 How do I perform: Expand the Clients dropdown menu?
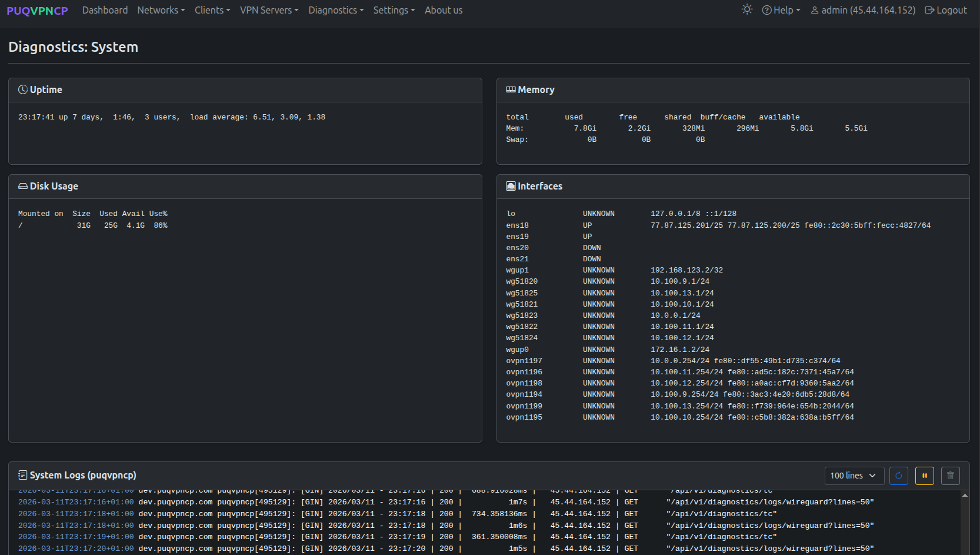pos(212,10)
